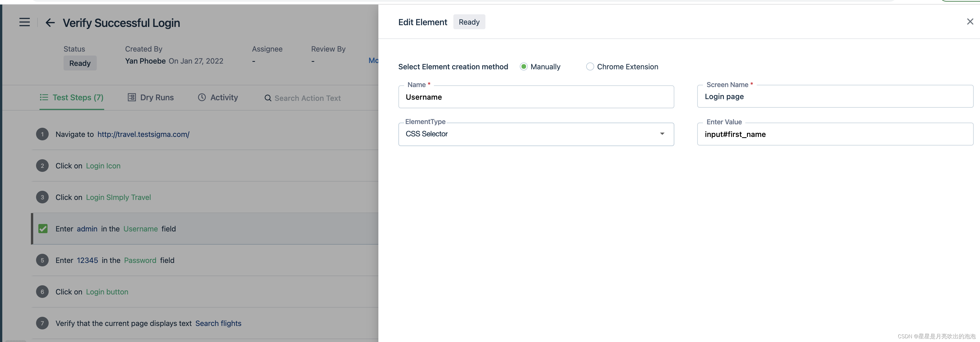The image size is (980, 342).
Task: Select the Manually creation method
Action: pyautogui.click(x=523, y=67)
